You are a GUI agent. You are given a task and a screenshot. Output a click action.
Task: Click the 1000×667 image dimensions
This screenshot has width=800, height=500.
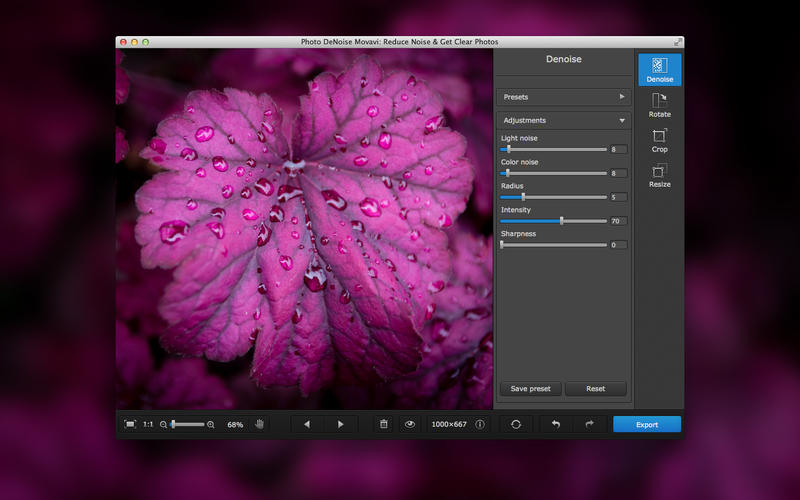(449, 424)
